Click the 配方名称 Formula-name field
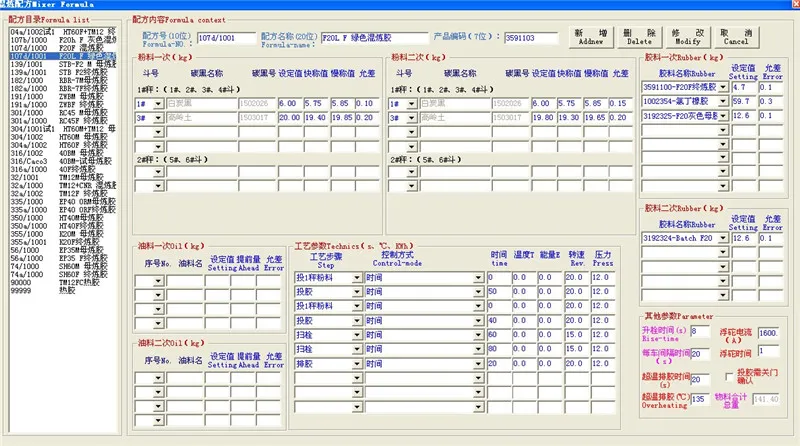The width and height of the screenshot is (800, 446). [375, 38]
